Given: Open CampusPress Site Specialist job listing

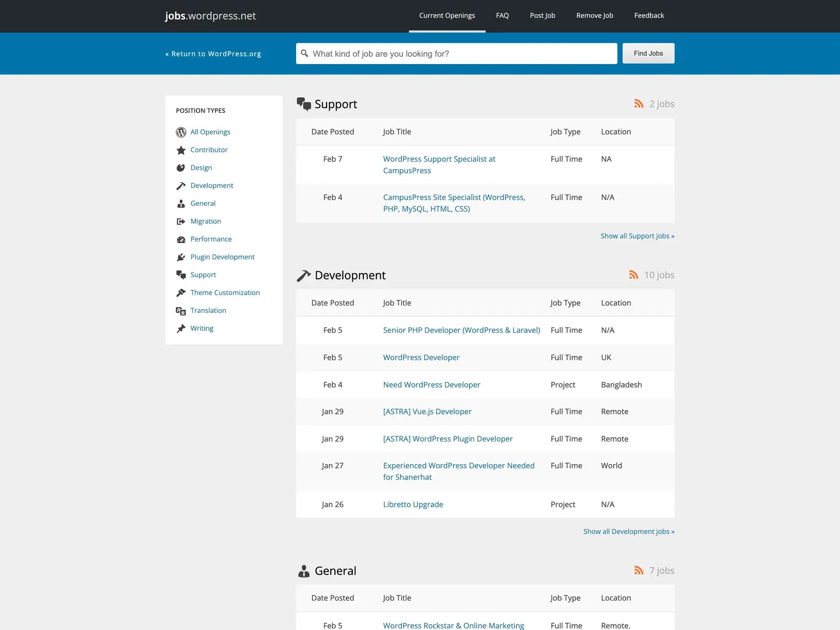Looking at the screenshot, I should (x=454, y=203).
